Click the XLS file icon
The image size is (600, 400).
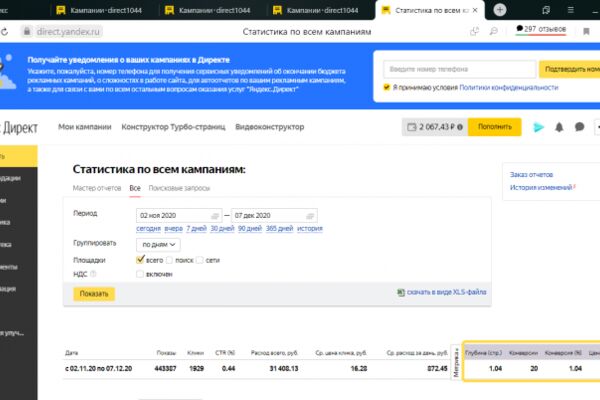pos(401,292)
